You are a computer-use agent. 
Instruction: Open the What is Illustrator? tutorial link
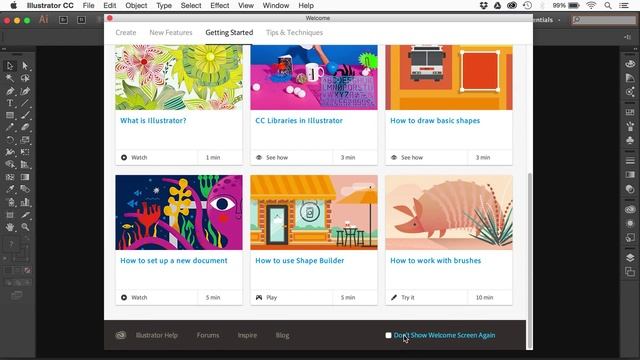(153, 120)
